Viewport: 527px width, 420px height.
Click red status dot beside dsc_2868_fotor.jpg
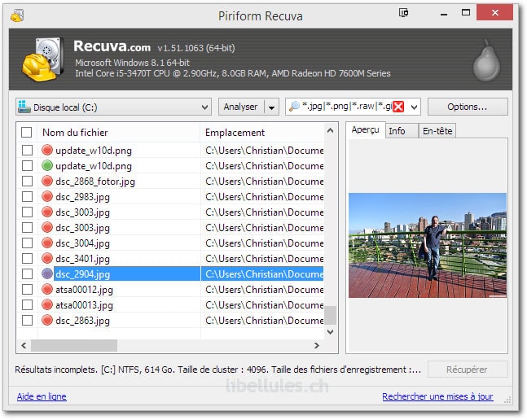click(x=47, y=182)
